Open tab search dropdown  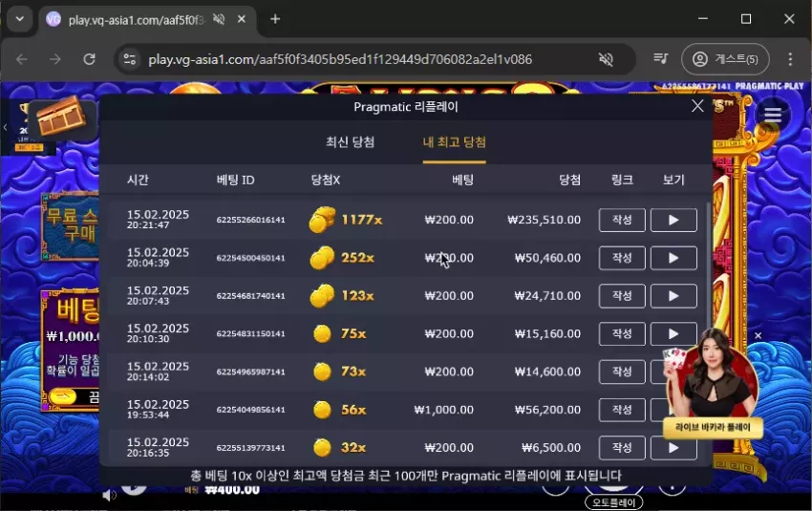(20, 19)
